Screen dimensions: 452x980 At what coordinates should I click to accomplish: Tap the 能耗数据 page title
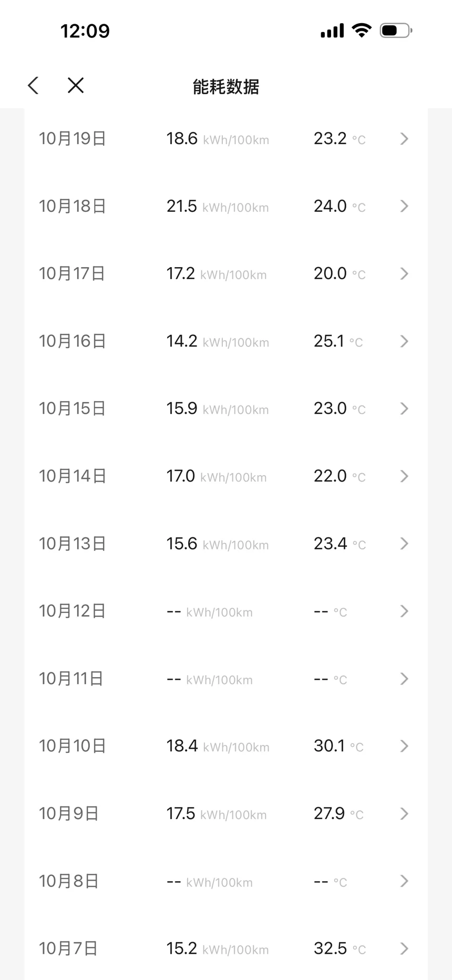coord(226,86)
